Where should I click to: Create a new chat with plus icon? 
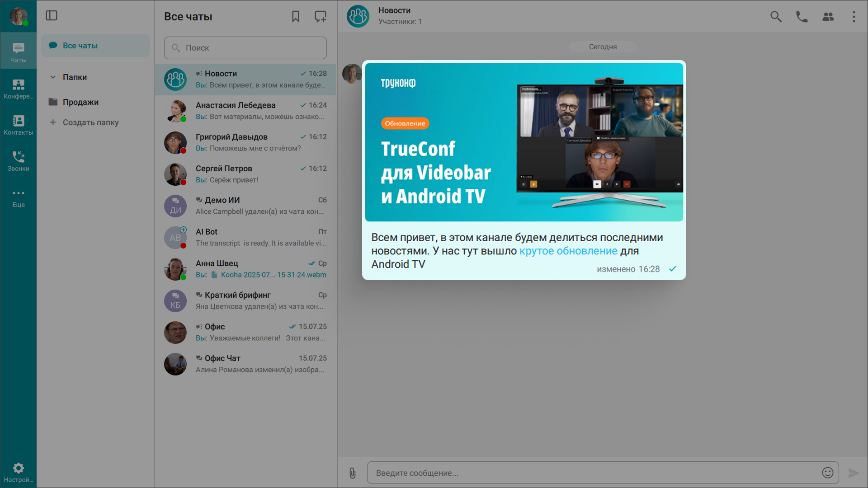tap(321, 17)
